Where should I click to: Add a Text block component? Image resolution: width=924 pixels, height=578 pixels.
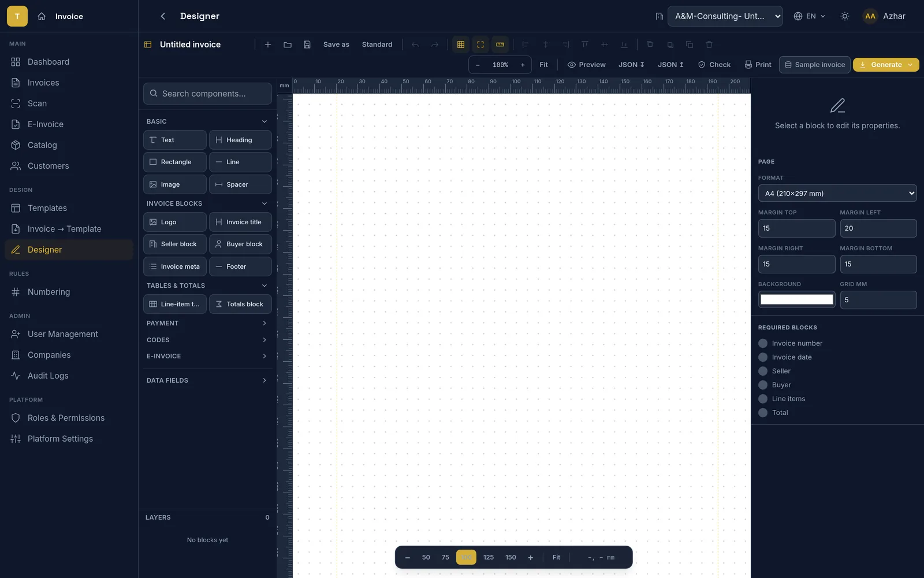click(x=174, y=140)
